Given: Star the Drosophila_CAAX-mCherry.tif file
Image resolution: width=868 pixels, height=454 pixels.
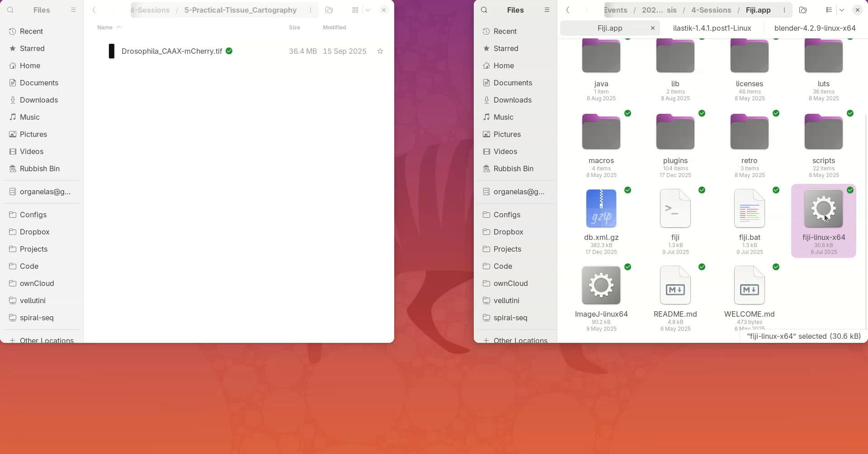Looking at the screenshot, I should click(380, 51).
